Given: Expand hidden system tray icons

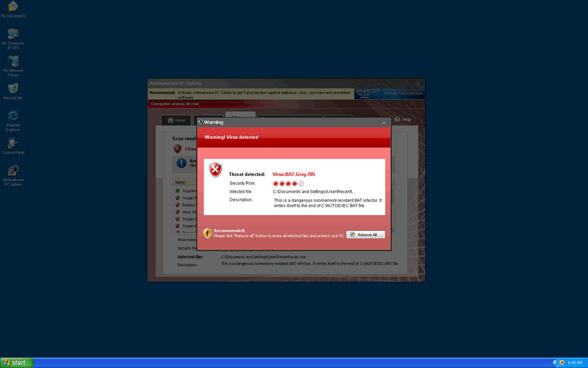Looking at the screenshot, I should [x=554, y=363].
